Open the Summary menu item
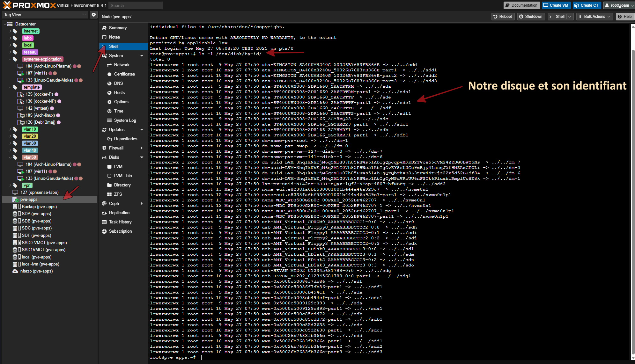Viewport: 635px width, 364px height. (118, 28)
